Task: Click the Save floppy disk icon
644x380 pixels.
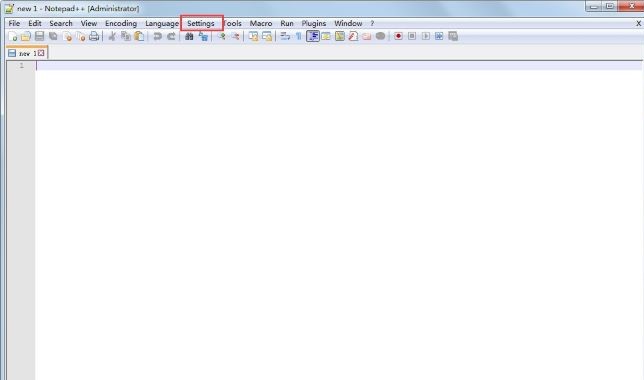Action: pos(39,36)
